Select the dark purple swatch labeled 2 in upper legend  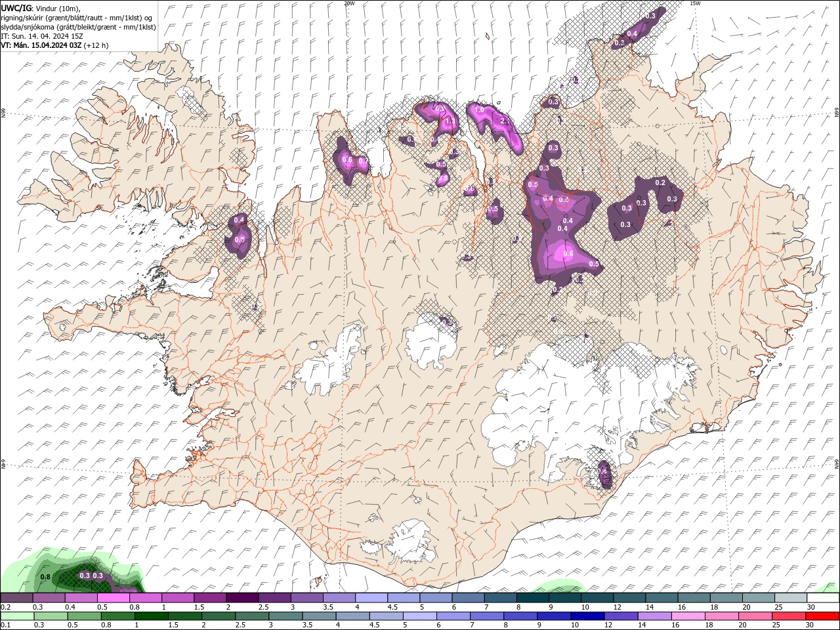pos(242,598)
